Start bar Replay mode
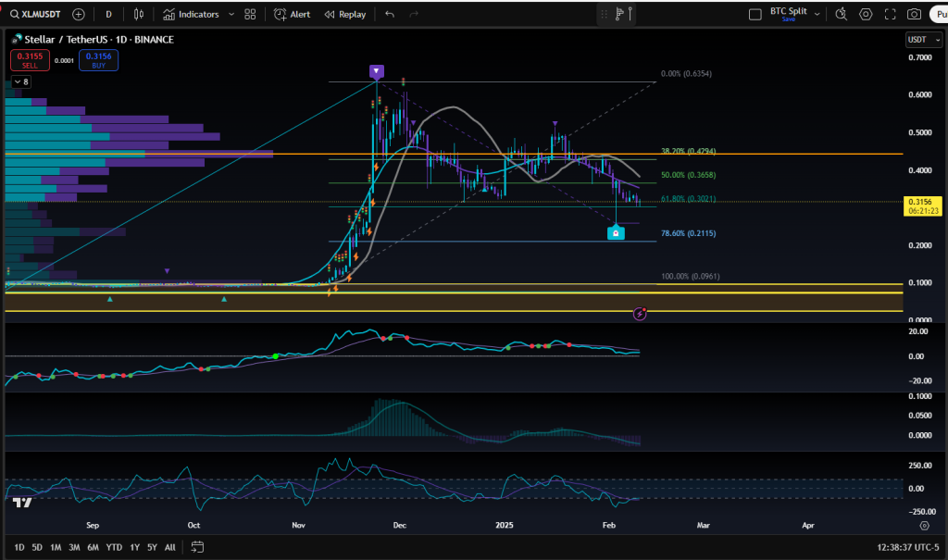Viewport: 948px width, 560px height. click(345, 14)
